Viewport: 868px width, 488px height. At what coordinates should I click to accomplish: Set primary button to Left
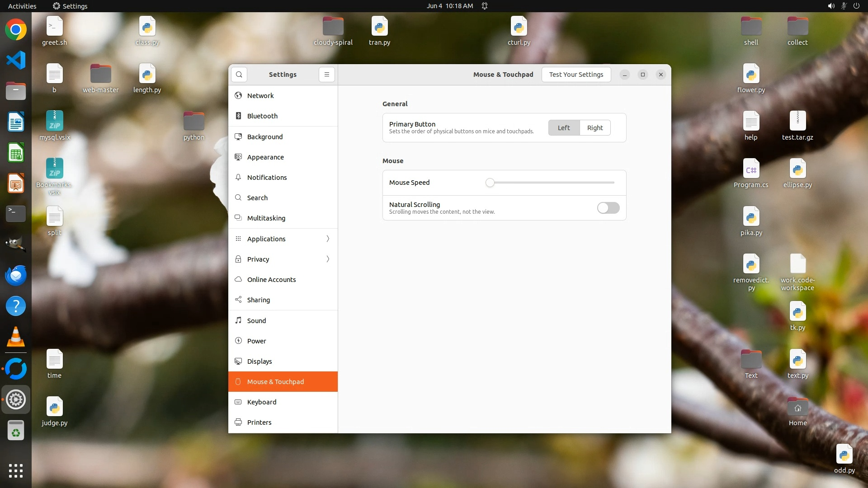coord(564,128)
